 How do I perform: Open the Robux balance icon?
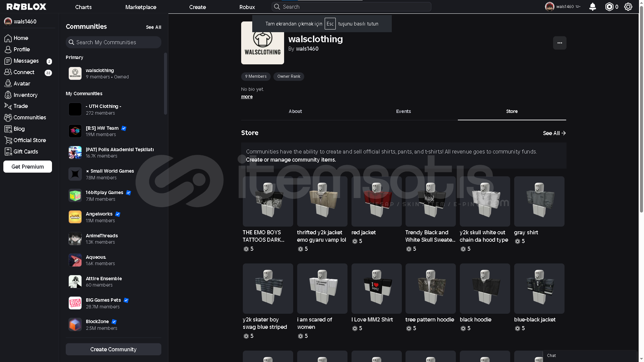tap(609, 7)
